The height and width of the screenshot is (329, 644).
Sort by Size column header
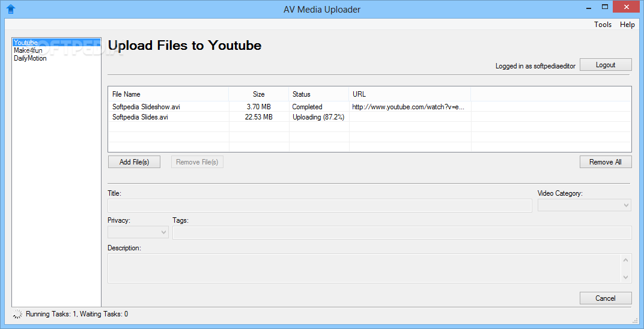259,94
